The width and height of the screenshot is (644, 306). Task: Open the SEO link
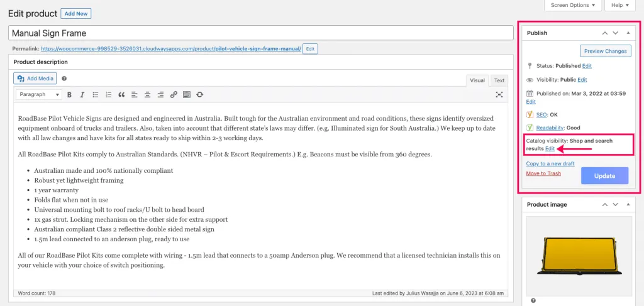[x=541, y=114]
